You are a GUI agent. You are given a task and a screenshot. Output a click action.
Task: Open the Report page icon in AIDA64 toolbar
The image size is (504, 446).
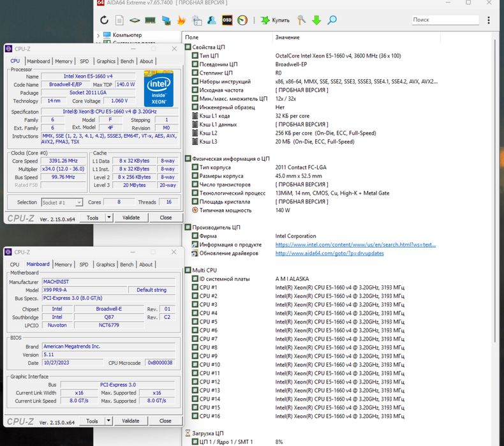tap(119, 20)
